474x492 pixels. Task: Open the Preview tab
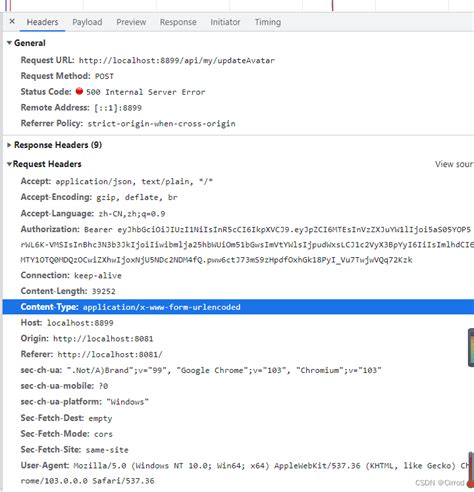coord(131,22)
